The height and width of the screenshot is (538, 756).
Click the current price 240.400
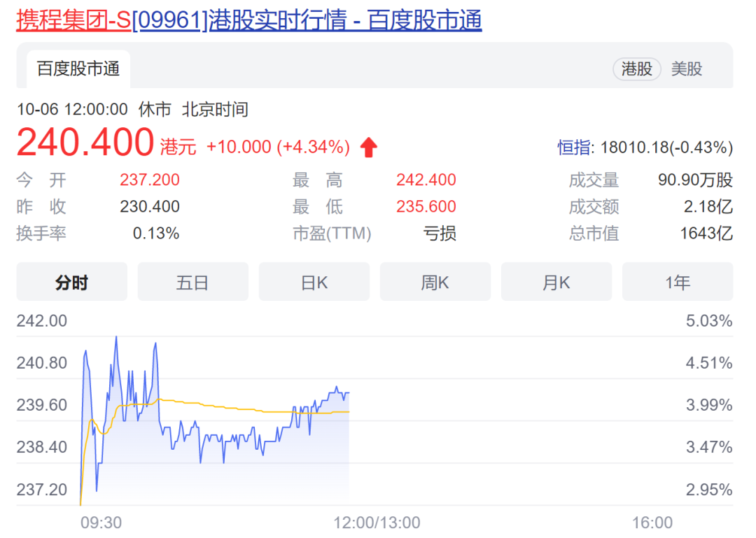85,143
